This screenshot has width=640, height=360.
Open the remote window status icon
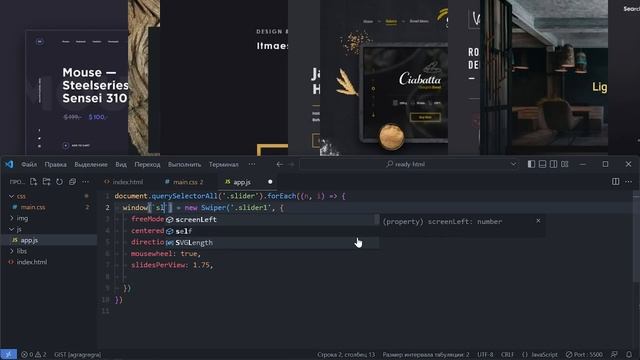(x=8, y=354)
